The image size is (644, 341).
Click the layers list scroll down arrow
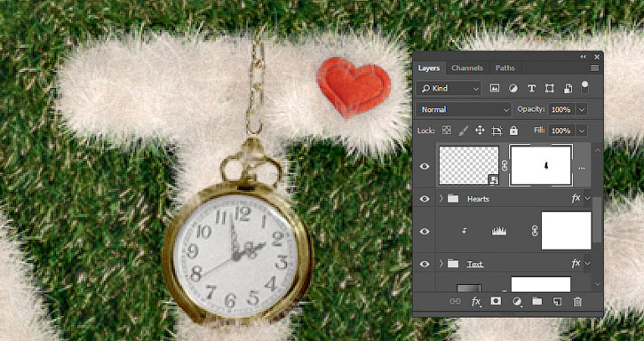click(x=597, y=284)
